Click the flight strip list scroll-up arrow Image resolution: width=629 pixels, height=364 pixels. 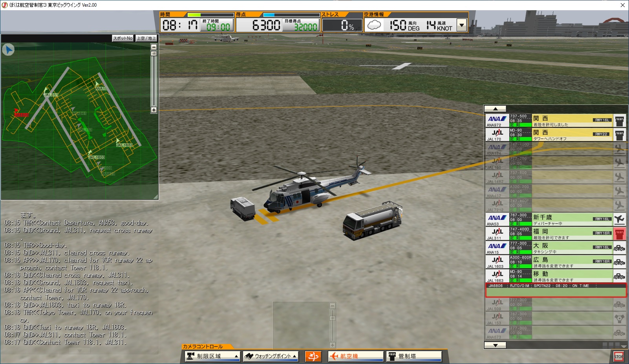point(495,109)
